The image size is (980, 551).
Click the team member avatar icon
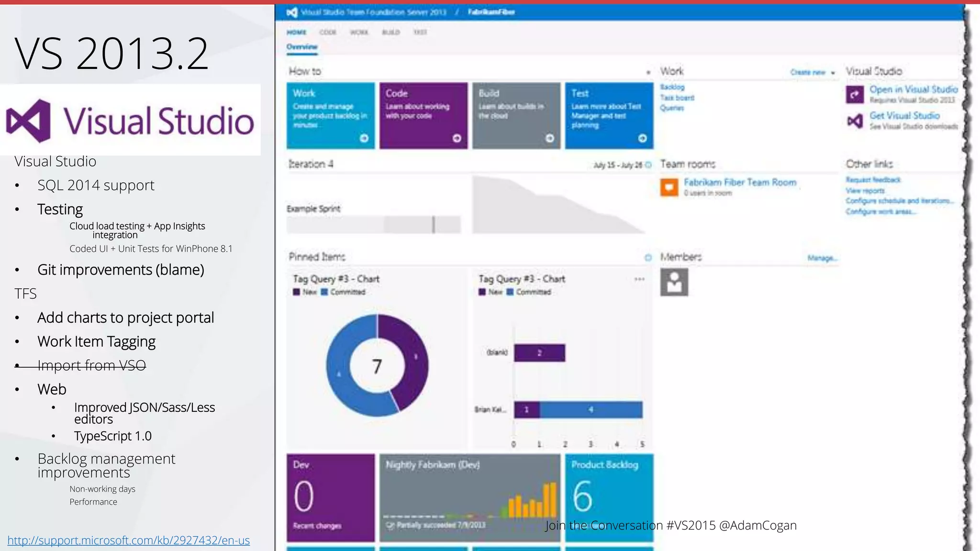coord(674,282)
